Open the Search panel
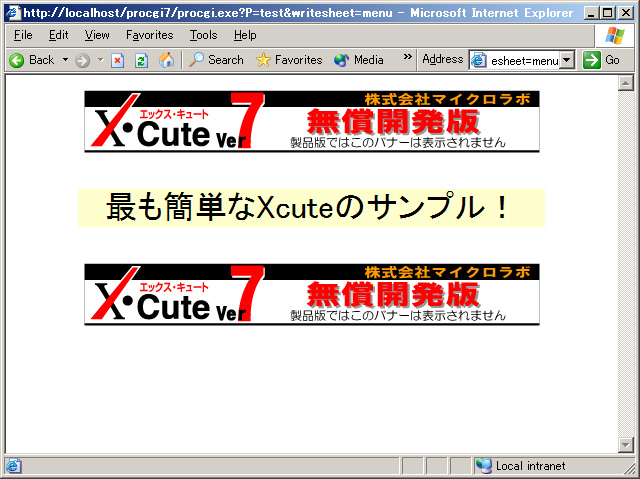Image resolution: width=640 pixels, height=479 pixels. coord(216,60)
